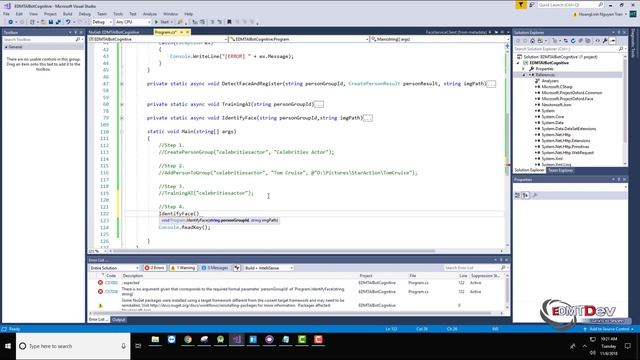
Task: Click Preview Selected Items icon in Solution Explorer
Action: coord(613,41)
